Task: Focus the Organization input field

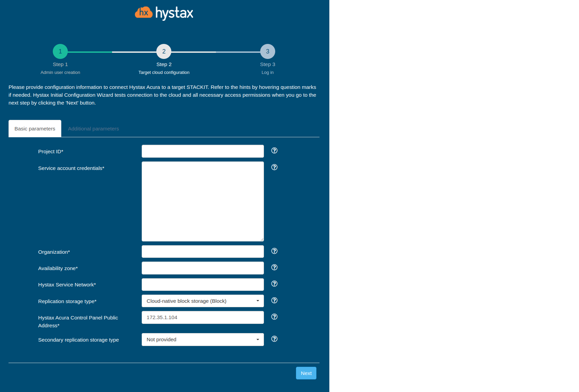Action: (x=203, y=252)
